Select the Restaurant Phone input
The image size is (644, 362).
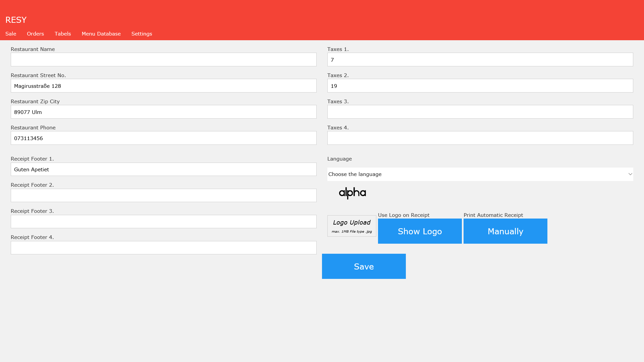[x=163, y=138]
